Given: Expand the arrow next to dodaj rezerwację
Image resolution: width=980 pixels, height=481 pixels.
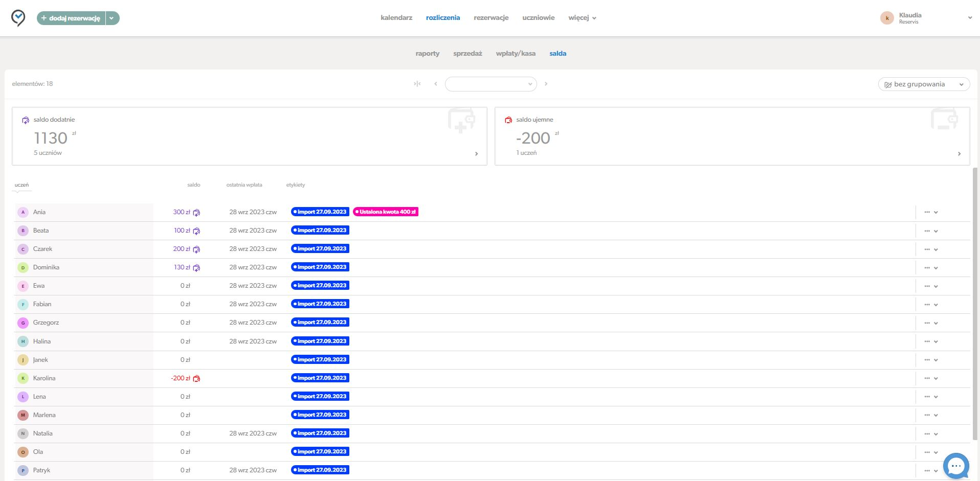Looking at the screenshot, I should (112, 18).
